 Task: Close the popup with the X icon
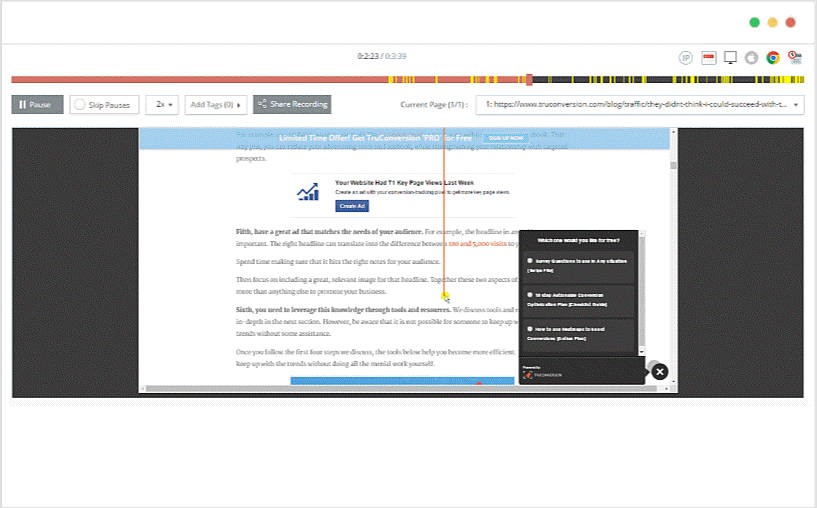coord(659,372)
